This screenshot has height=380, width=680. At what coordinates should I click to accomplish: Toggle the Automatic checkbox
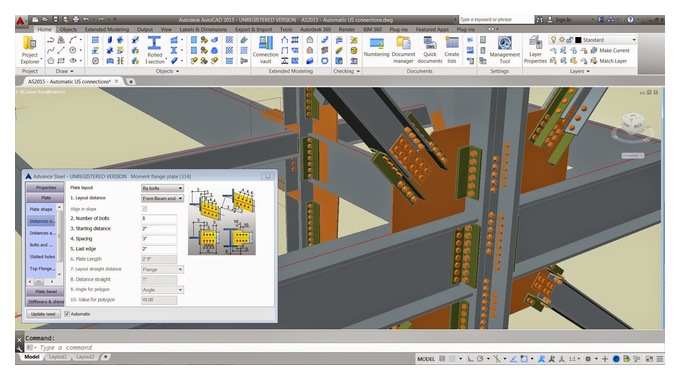(x=67, y=314)
